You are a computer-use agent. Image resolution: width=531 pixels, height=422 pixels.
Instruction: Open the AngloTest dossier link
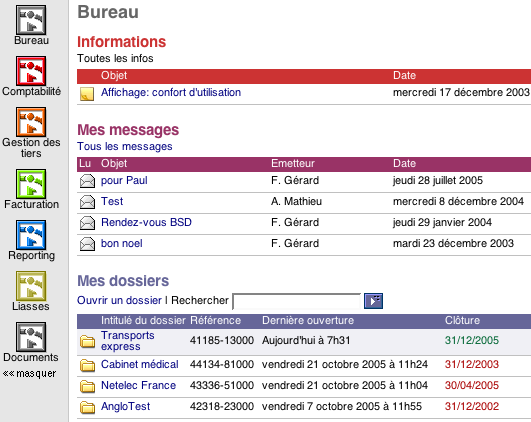125,406
